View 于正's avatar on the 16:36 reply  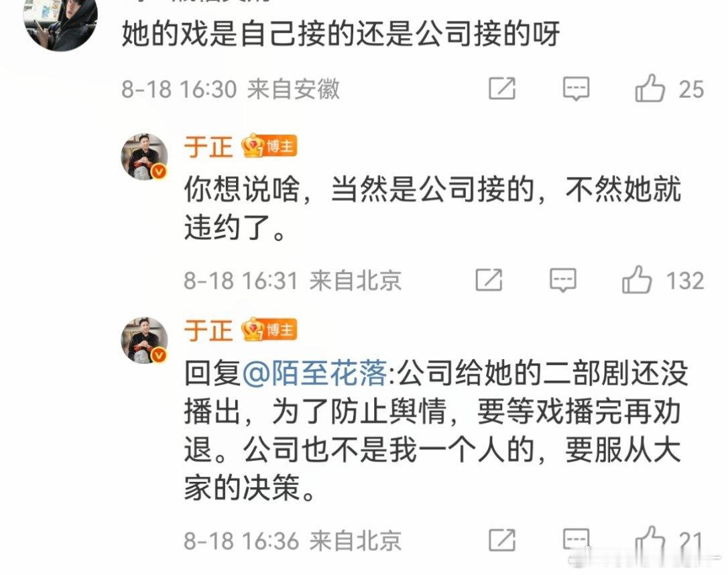(x=144, y=340)
